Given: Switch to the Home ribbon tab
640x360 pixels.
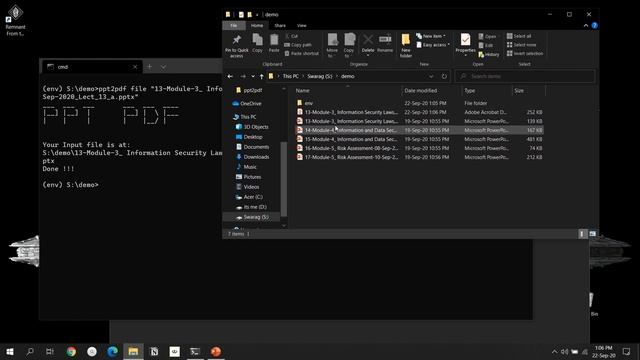Looking at the screenshot, I should point(257,25).
